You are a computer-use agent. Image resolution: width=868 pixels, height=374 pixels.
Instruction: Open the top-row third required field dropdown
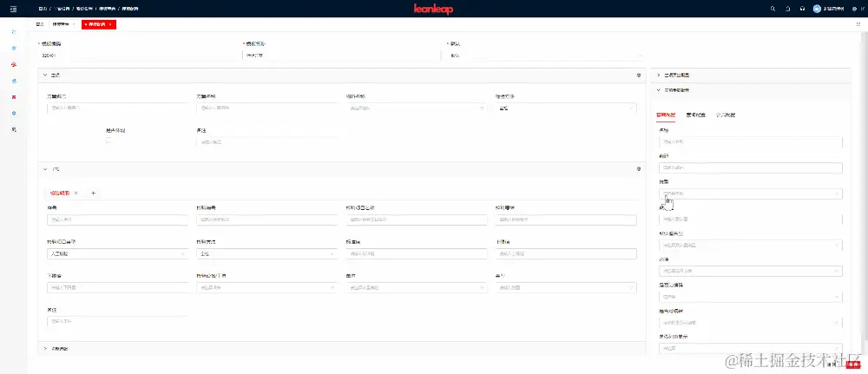[x=546, y=56]
